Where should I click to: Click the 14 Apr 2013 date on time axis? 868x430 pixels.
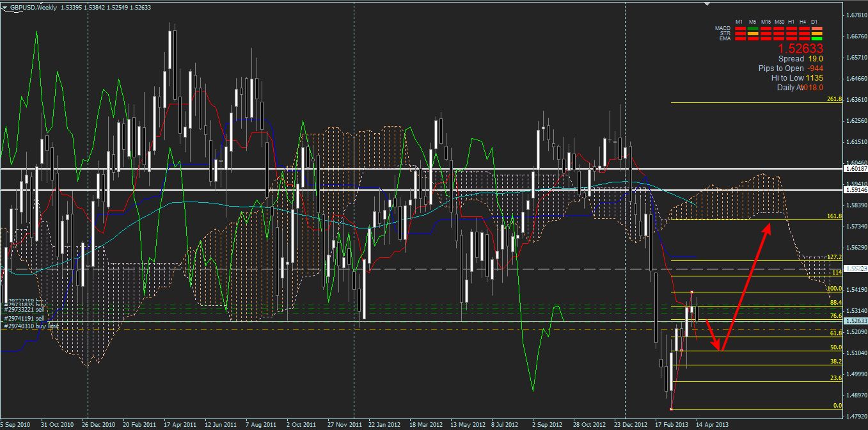point(711,424)
